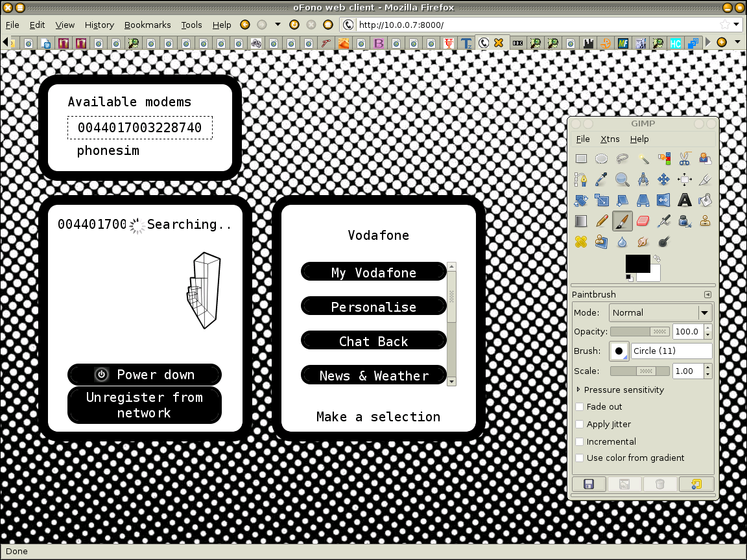
Task: Expand Pressure sensitivity options
Action: click(x=578, y=390)
